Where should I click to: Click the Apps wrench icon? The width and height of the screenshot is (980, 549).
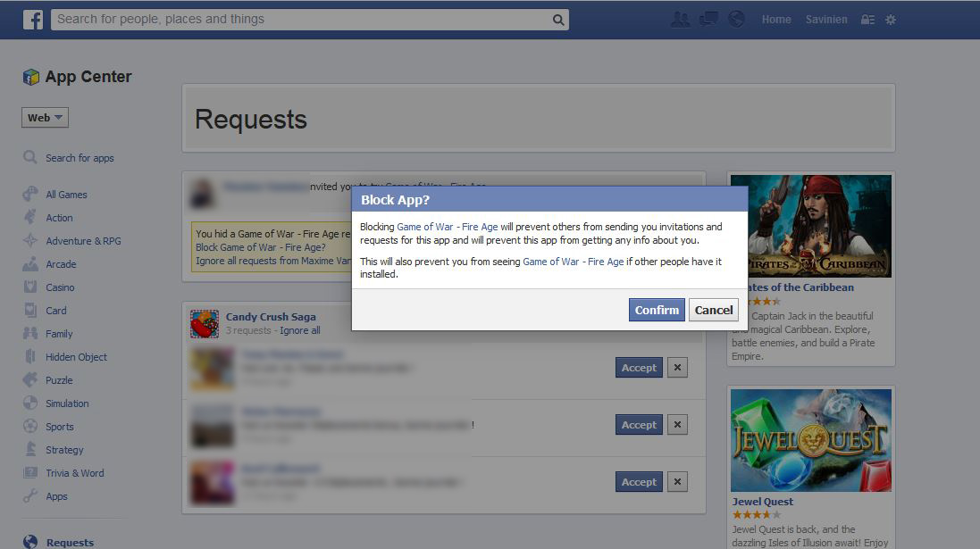(30, 496)
